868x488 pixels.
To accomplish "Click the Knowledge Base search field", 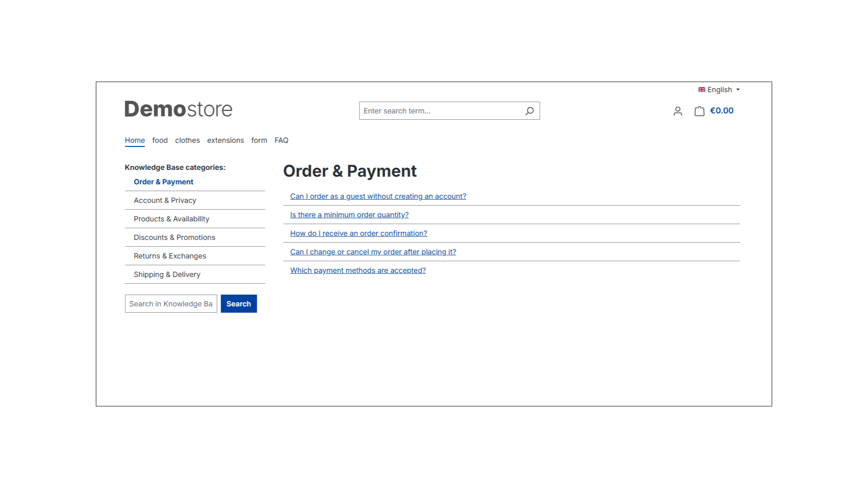I will click(x=171, y=304).
